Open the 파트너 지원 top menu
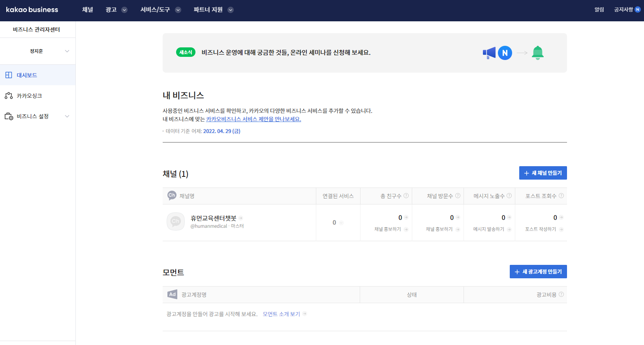The height and width of the screenshot is (345, 644). click(x=208, y=9)
